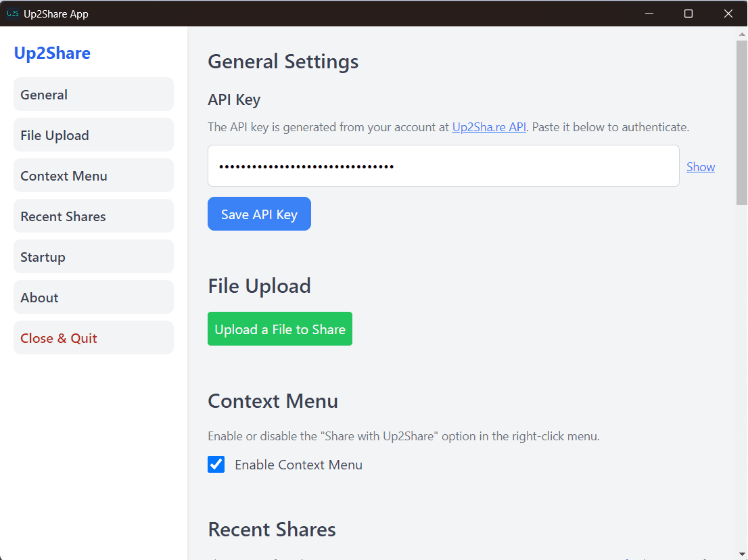This screenshot has width=748, height=560.
Task: Focus the API key input field
Action: pyautogui.click(x=443, y=166)
